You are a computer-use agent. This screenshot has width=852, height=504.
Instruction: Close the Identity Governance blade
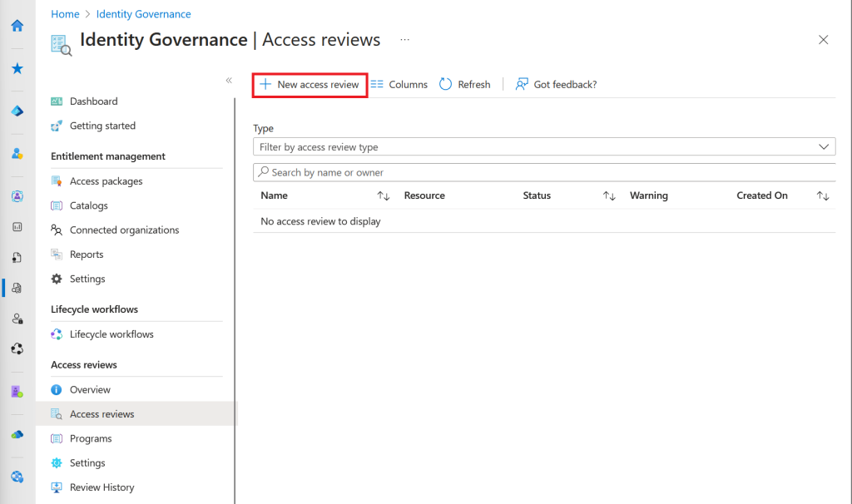click(x=823, y=40)
